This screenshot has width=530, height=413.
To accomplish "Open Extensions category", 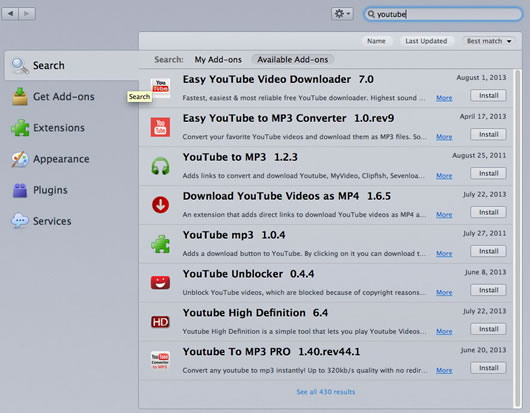I will click(59, 128).
